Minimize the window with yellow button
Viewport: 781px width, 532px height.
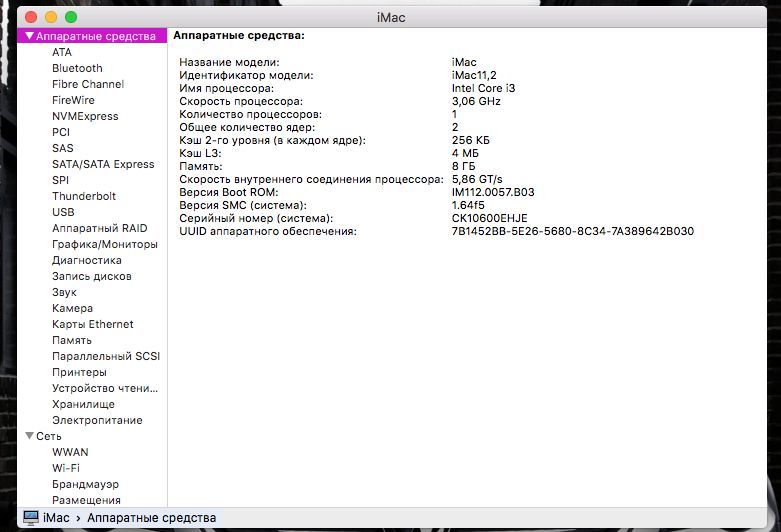click(51, 17)
